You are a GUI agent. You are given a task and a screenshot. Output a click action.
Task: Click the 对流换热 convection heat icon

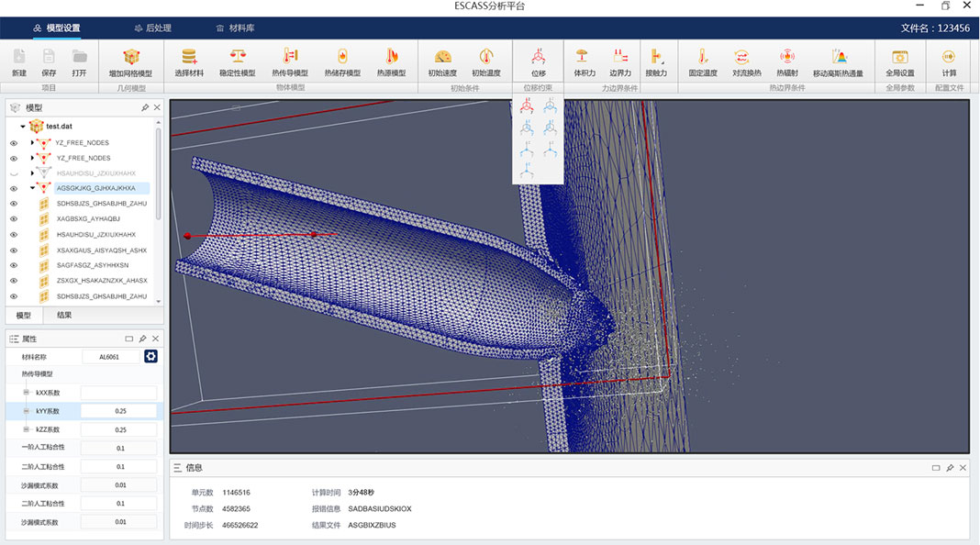click(746, 57)
